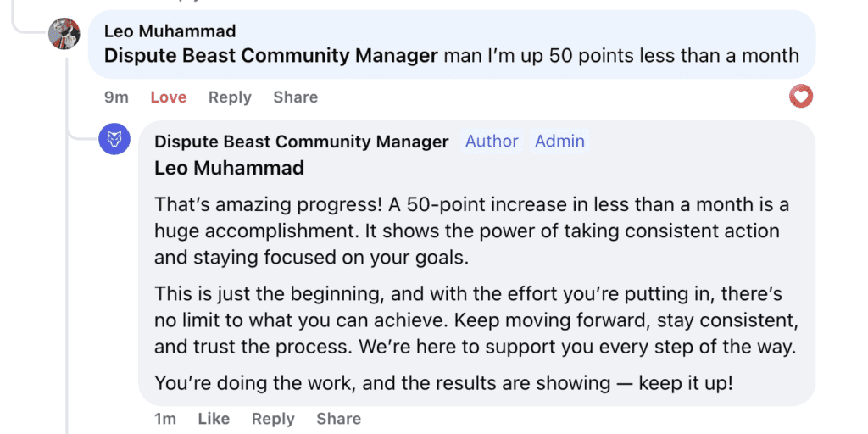Click the Admin badge
The height and width of the screenshot is (434, 868).
pyautogui.click(x=559, y=142)
